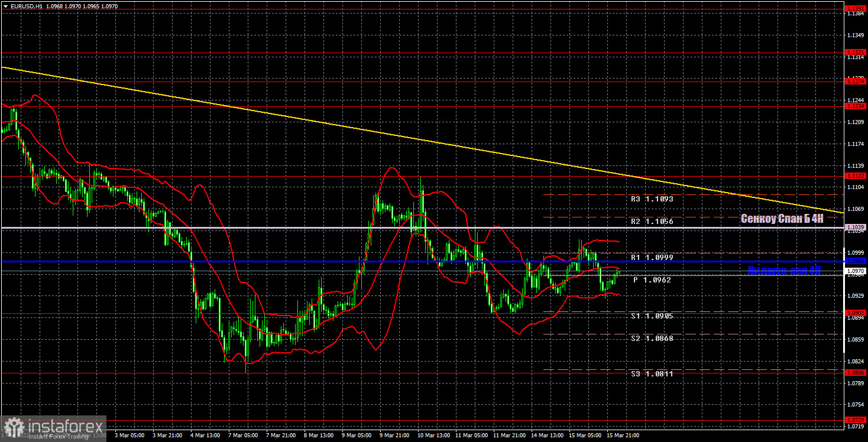Click the red 1.0729 level tag
The image size is (868, 442).
[x=856, y=420]
